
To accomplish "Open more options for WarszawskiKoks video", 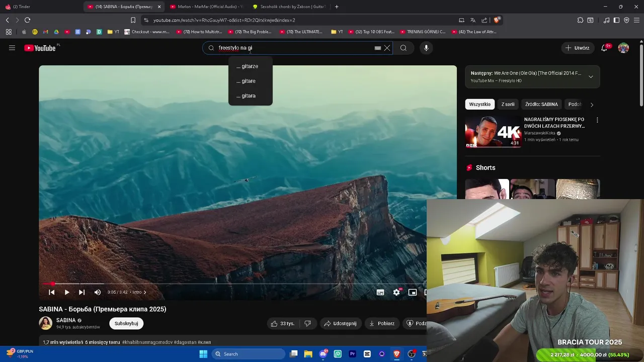I will (597, 120).
